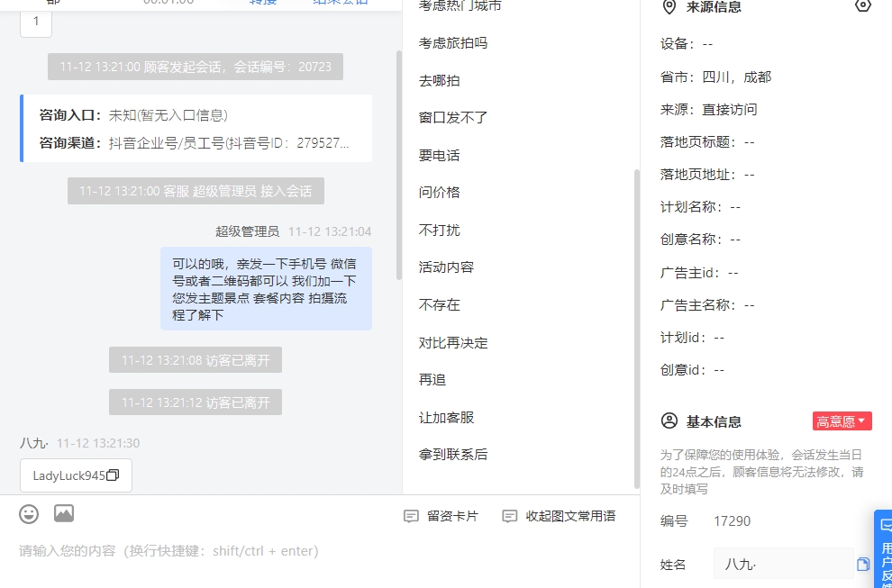
Task: Click the 24点 editing notice under 基本信息
Action: [x=762, y=472]
